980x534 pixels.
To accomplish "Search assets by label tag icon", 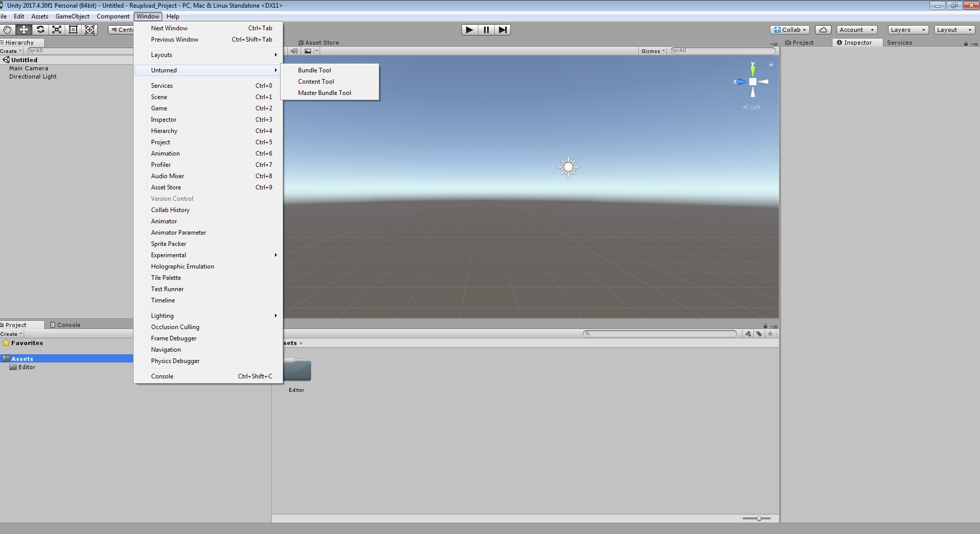I will click(759, 334).
